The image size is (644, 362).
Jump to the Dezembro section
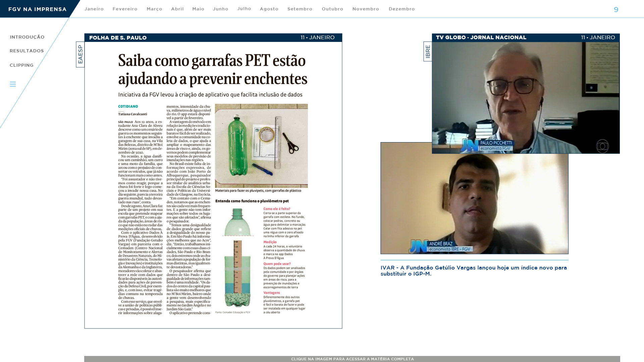tap(401, 9)
